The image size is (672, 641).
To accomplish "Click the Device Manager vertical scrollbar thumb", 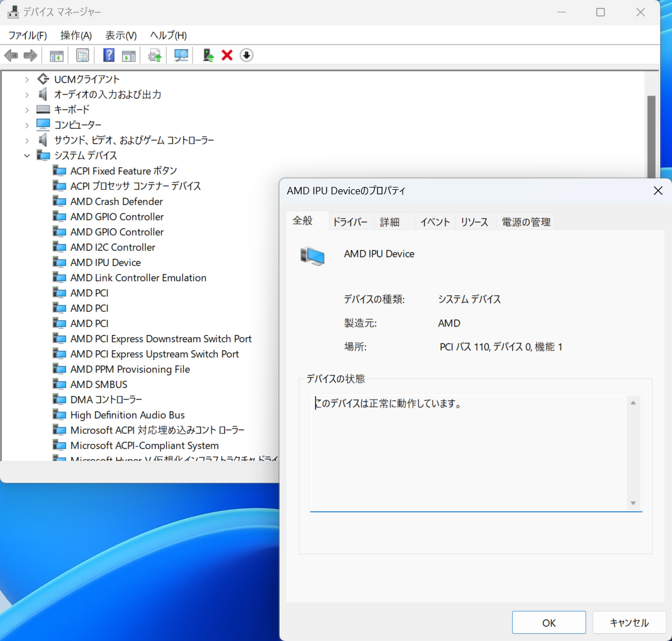I will point(652,136).
